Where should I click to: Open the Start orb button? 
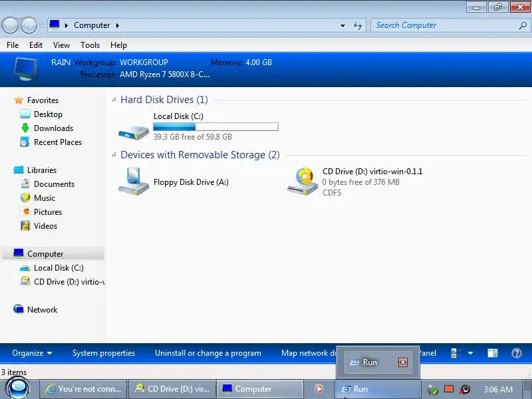click(x=18, y=388)
